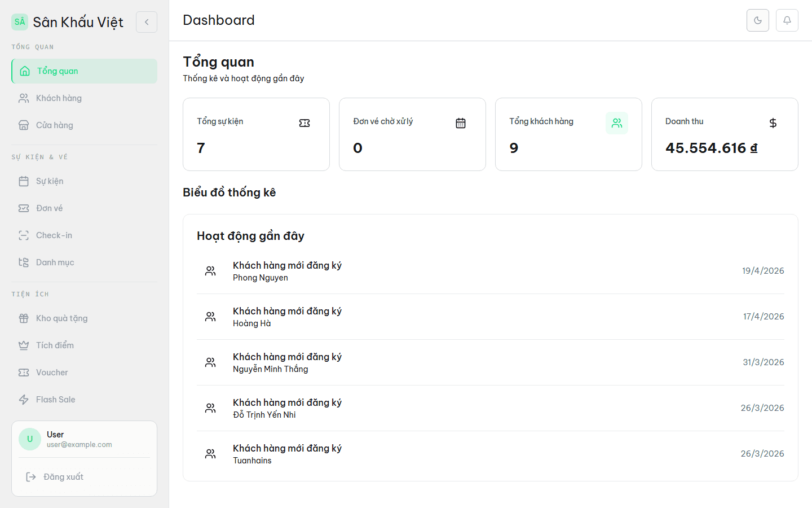Click the Sự kiện calendar icon
Screen dimensions: 812x508
[x=24, y=181]
